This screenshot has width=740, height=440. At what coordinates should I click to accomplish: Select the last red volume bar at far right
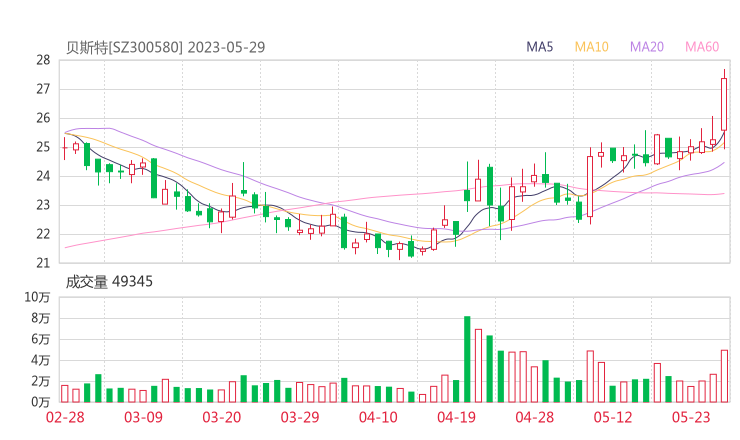tap(724, 376)
